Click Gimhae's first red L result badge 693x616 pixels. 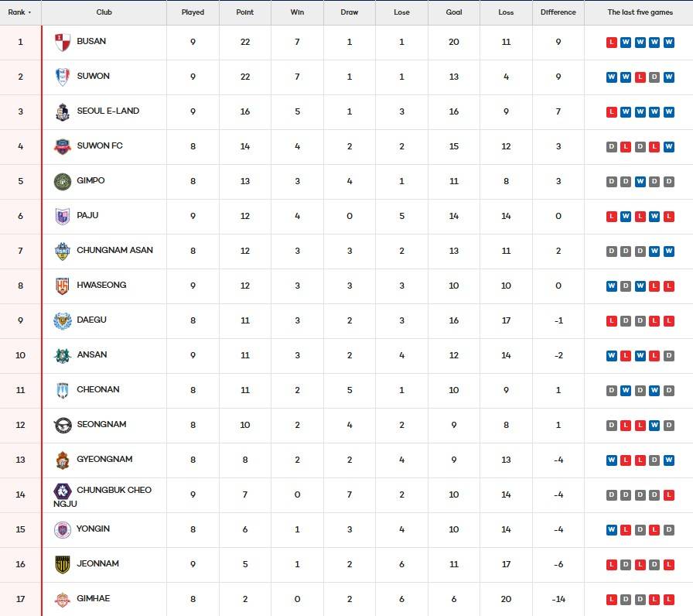click(x=612, y=600)
